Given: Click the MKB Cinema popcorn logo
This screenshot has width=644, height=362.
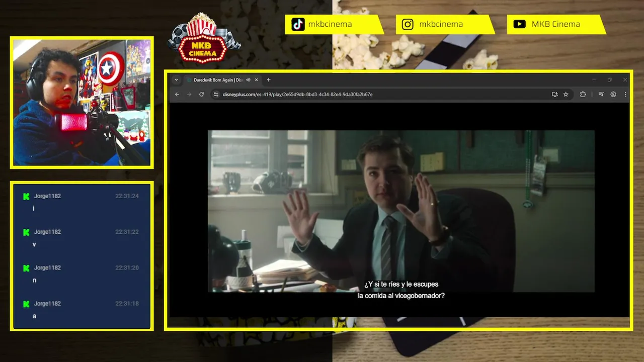Looking at the screenshot, I should click(203, 38).
